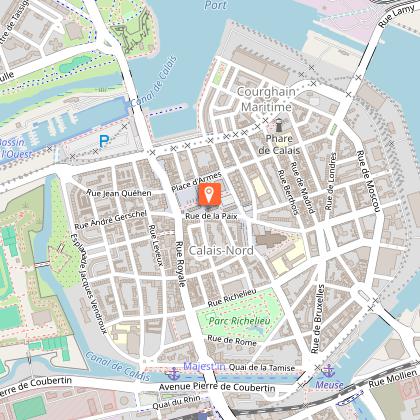Click the orange location pin marker
This screenshot has width=420, height=420.
pos(209,194)
